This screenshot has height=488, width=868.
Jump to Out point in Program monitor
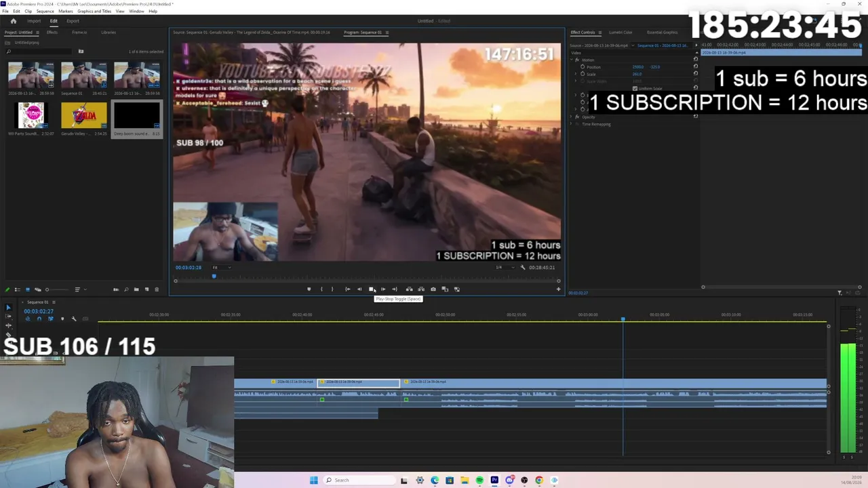tap(395, 289)
